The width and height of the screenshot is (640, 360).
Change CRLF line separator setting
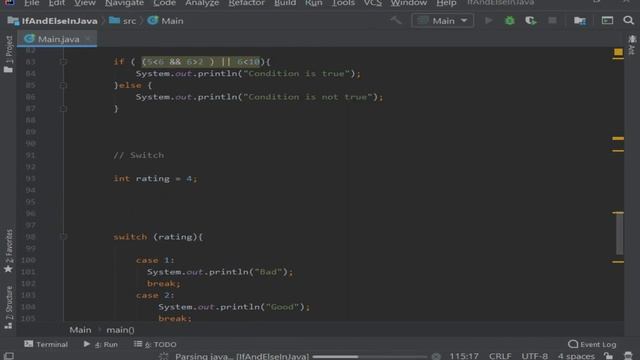click(x=500, y=356)
